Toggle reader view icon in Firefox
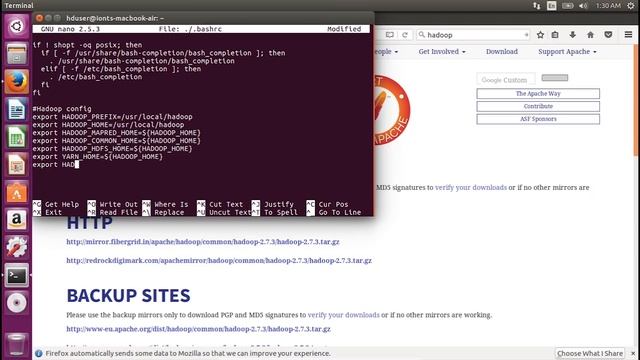 tap(389, 35)
